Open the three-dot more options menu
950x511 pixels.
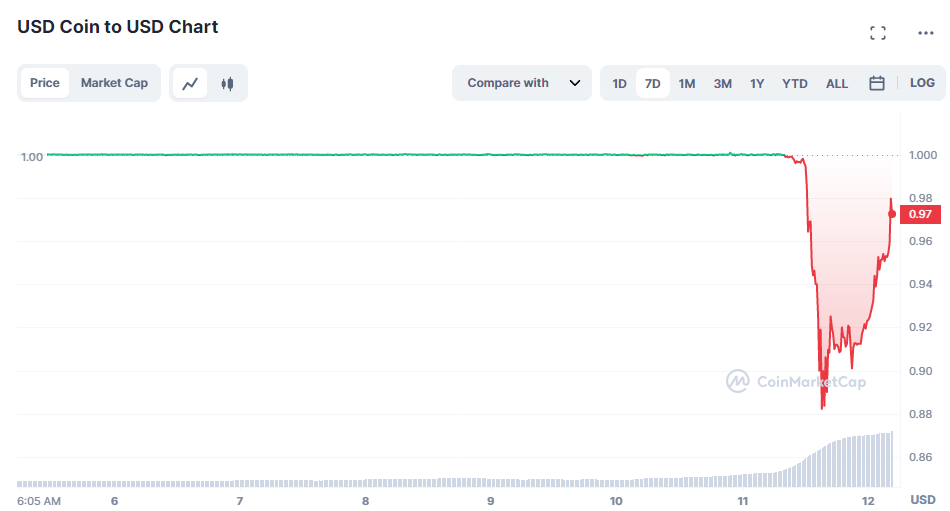coord(925,33)
